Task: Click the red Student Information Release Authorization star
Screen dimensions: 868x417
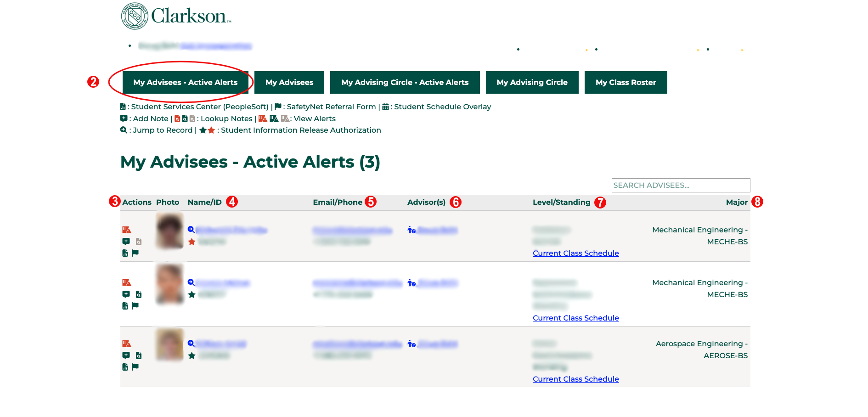Action: point(192,242)
